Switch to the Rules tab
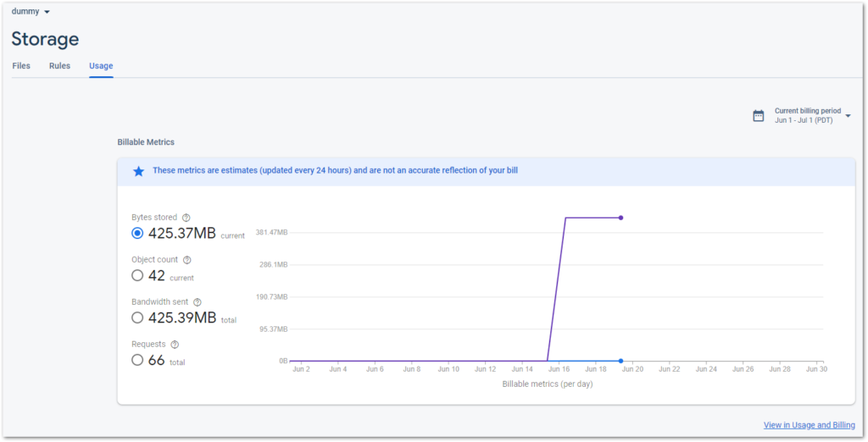 pos(60,66)
